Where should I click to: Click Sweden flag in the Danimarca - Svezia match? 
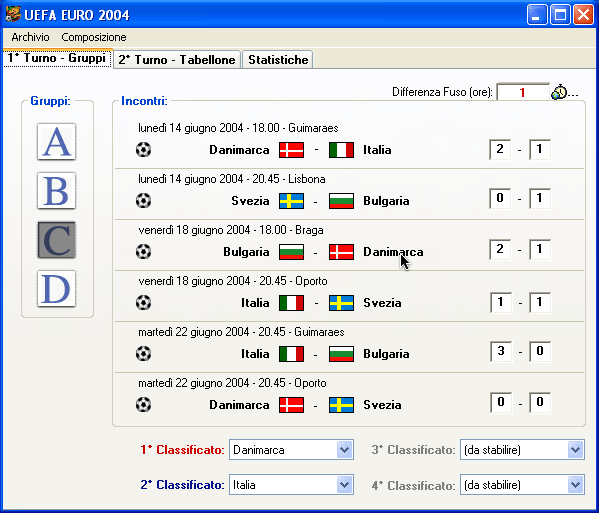pos(341,405)
